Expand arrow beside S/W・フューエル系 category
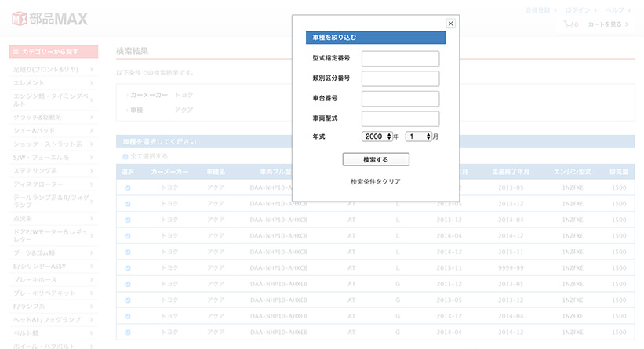Image resolution: width=644 pixels, height=349 pixels. (x=92, y=158)
